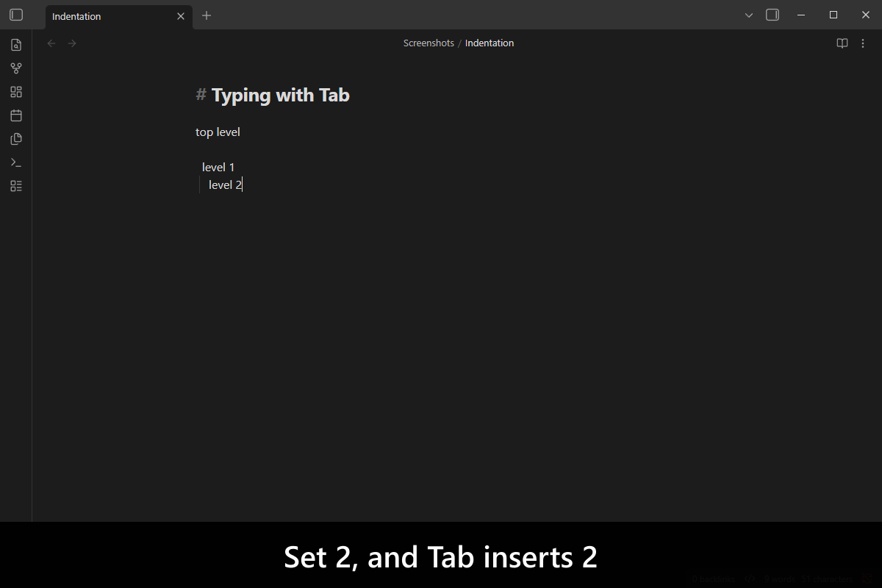Open the more options three-dot menu

click(x=863, y=43)
